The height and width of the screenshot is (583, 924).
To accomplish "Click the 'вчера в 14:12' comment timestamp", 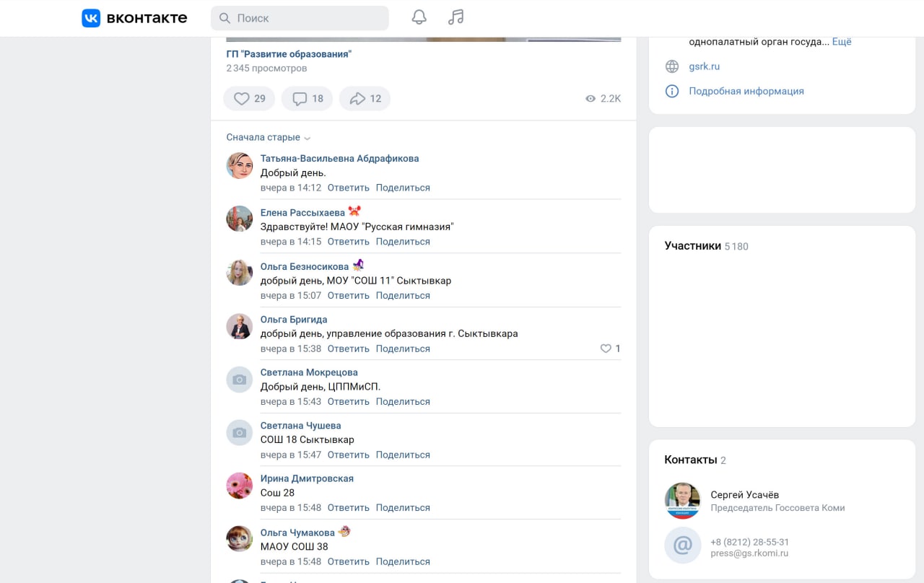I will 291,188.
